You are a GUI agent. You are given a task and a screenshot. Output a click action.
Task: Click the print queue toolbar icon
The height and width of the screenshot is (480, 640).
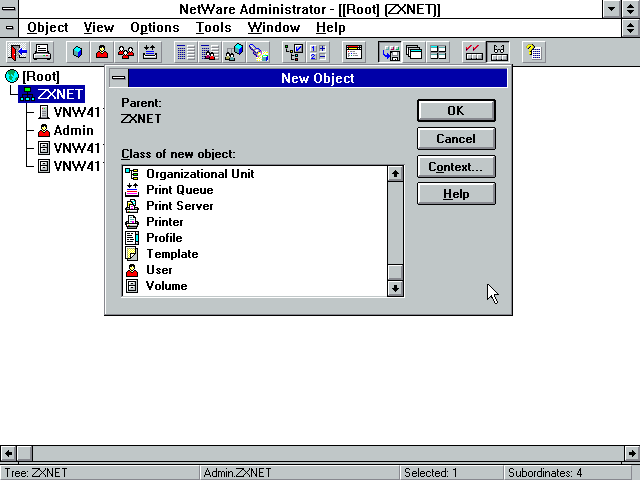coord(150,52)
